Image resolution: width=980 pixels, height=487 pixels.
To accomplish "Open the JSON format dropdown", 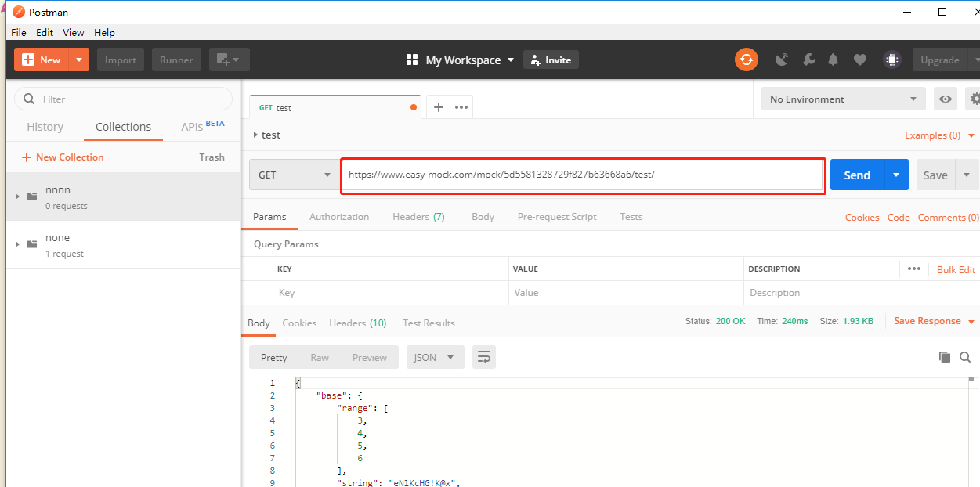I will coord(434,357).
